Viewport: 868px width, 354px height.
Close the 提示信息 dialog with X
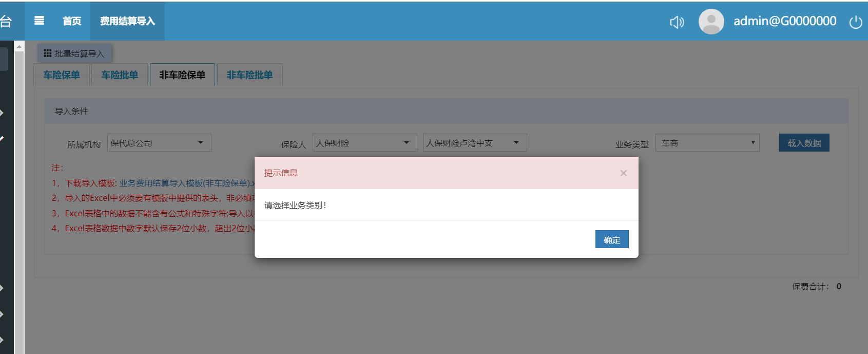[623, 173]
